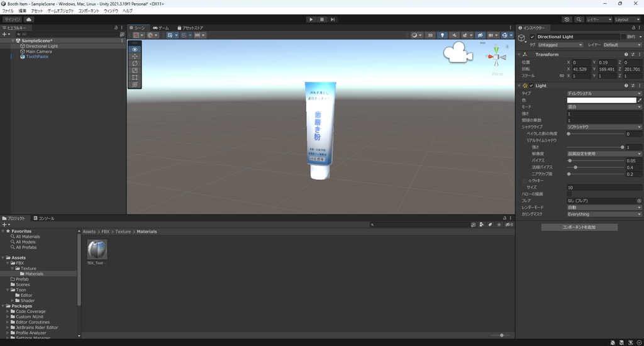Select Main Camera in the Hierarchy

[x=39, y=52]
